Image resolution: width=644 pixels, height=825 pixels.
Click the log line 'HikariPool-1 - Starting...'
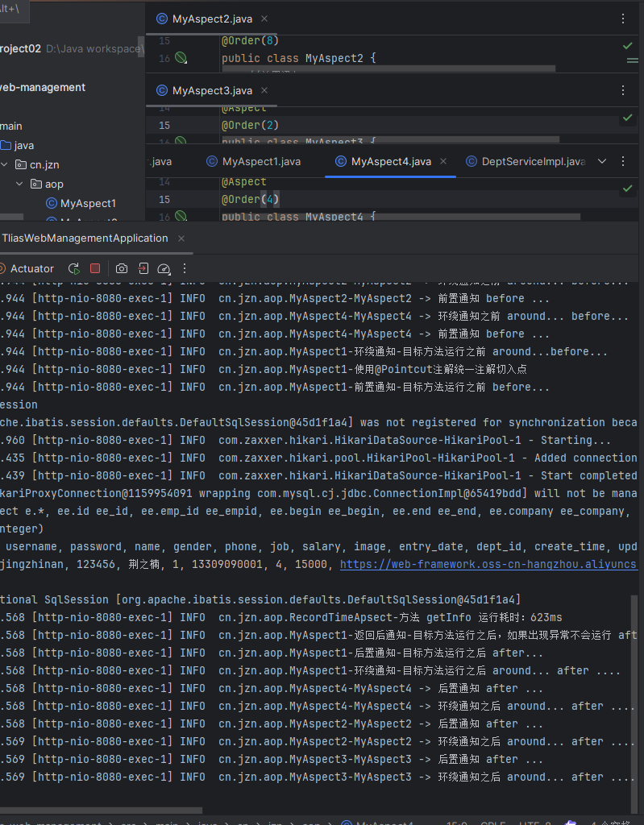(305, 441)
